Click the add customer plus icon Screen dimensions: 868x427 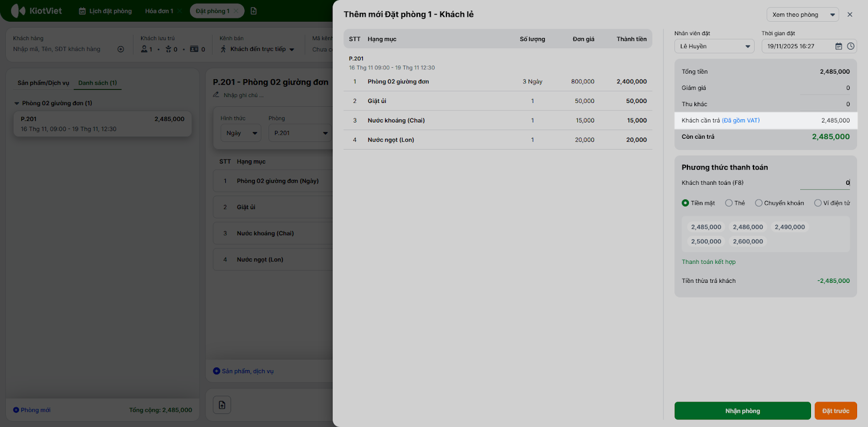pos(120,49)
